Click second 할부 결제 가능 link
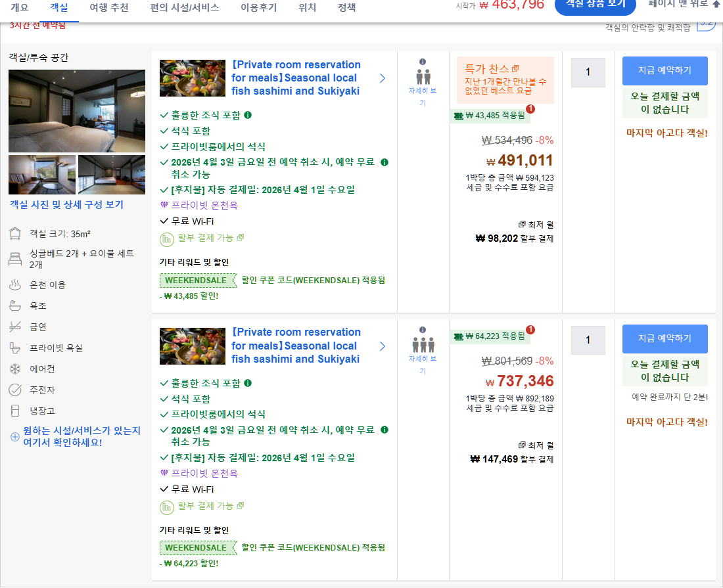The width and height of the screenshot is (723, 588). (211, 506)
